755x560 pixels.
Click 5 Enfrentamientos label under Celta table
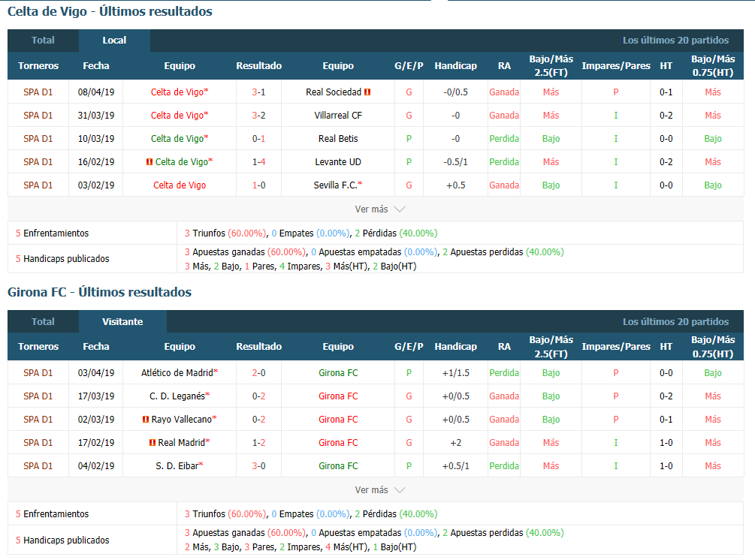pos(52,233)
